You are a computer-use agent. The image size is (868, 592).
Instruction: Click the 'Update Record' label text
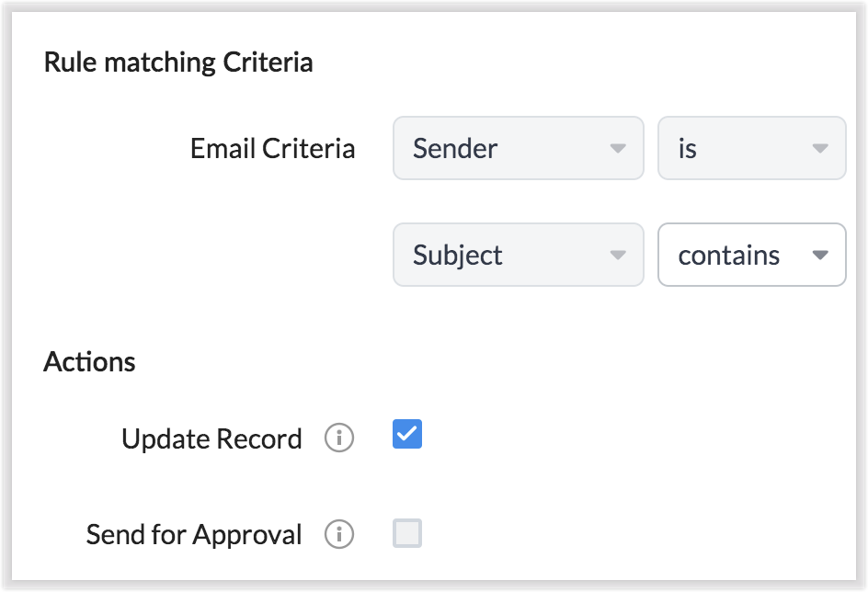click(x=211, y=439)
